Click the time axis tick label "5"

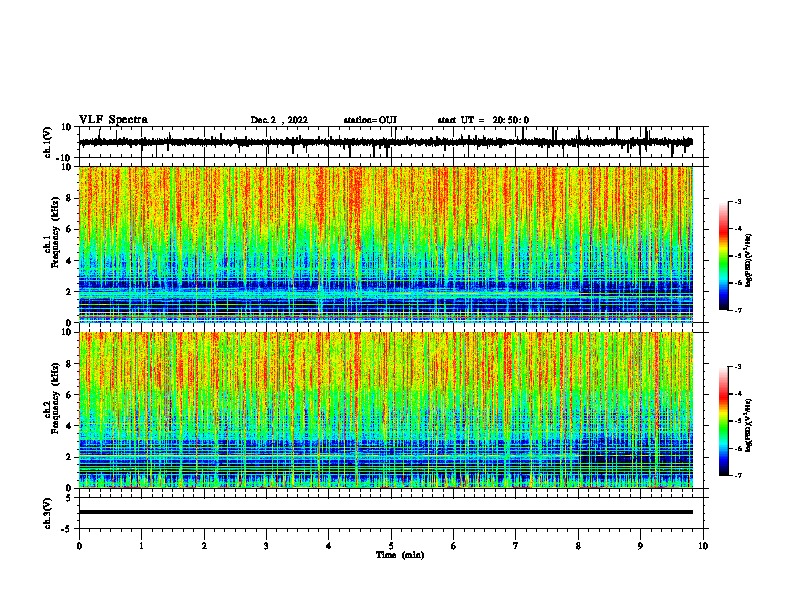(391, 546)
